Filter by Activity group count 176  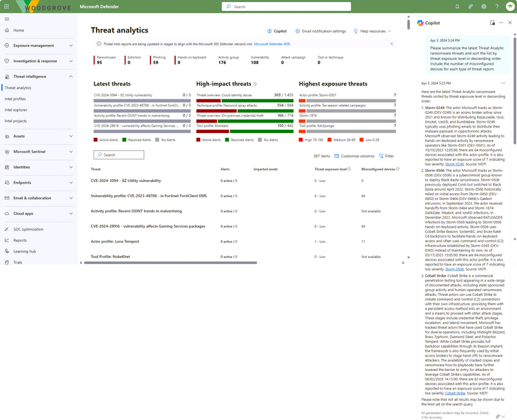[x=228, y=60]
